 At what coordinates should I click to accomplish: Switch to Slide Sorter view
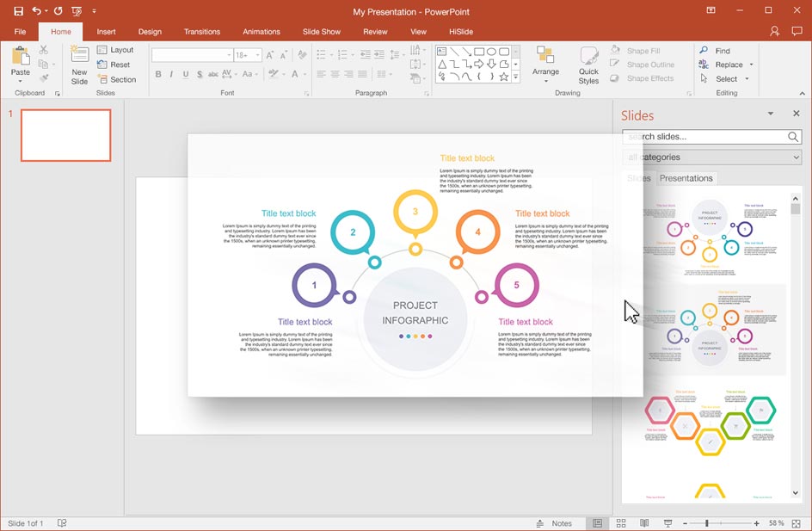621,523
